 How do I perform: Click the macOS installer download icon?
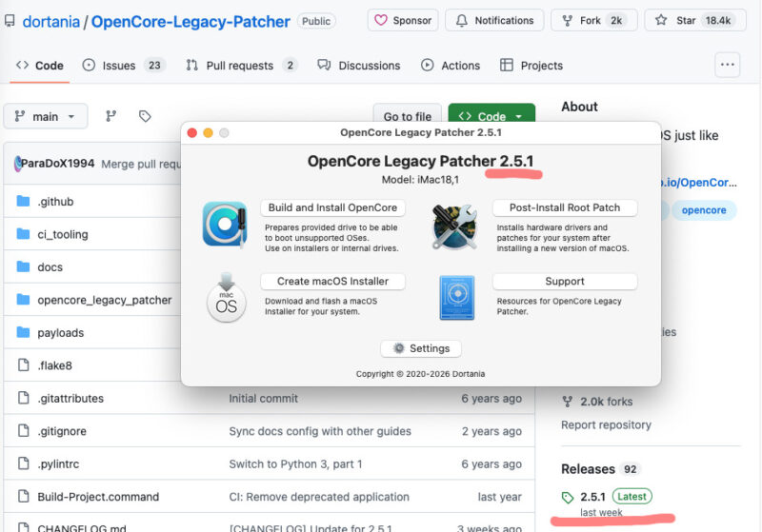[x=227, y=298]
